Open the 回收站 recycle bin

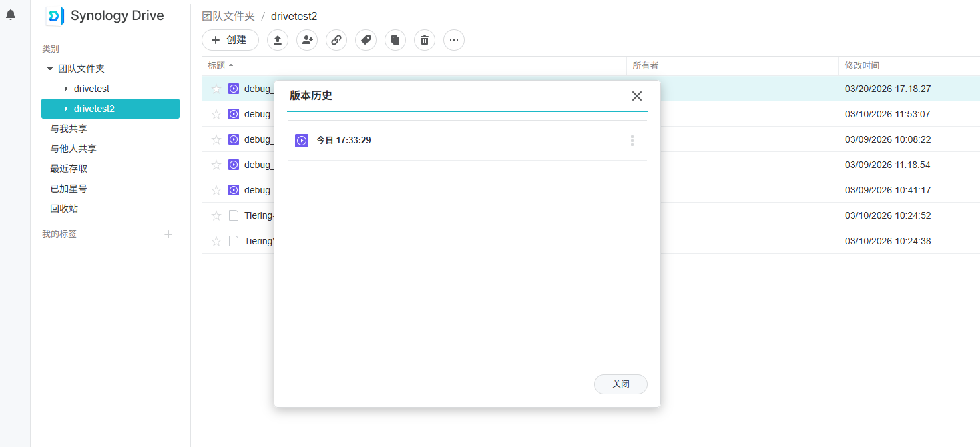pos(64,209)
